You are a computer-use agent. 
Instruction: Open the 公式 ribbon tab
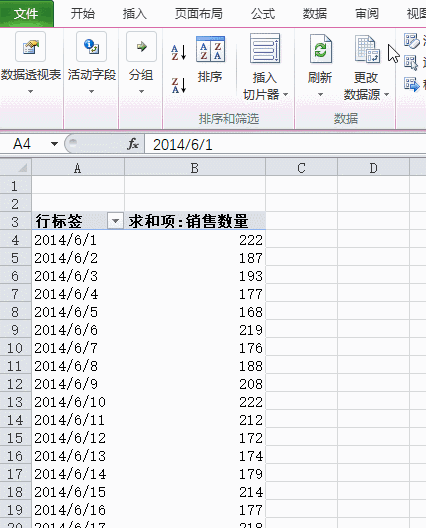point(263,14)
